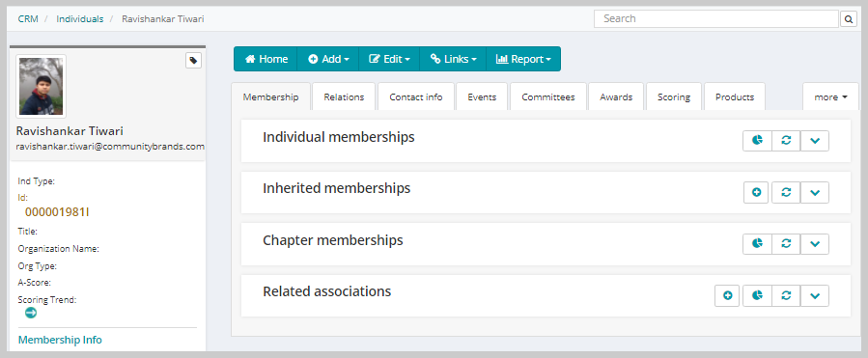The image size is (868, 358).
Task: Open chart icon for Related associations
Action: [757, 295]
